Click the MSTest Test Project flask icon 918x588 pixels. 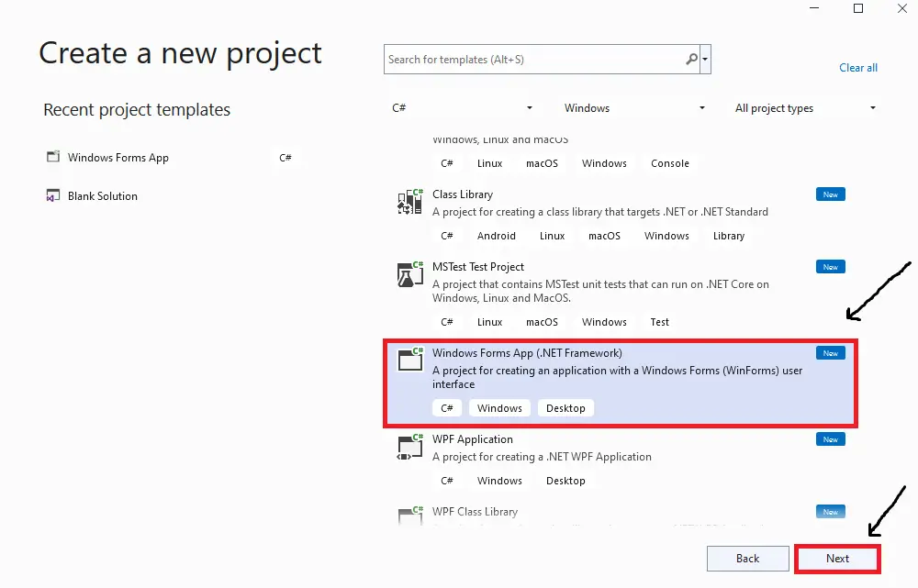tap(409, 273)
